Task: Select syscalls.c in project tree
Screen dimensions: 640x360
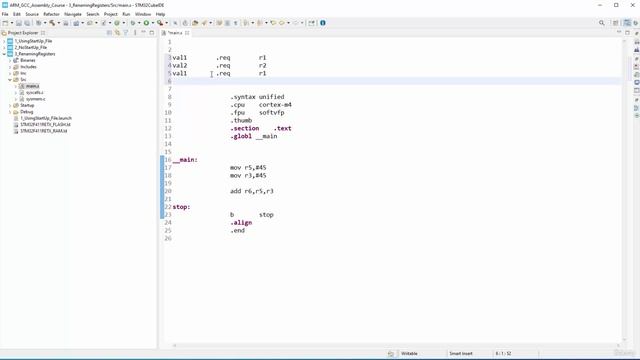Action: click(x=34, y=93)
